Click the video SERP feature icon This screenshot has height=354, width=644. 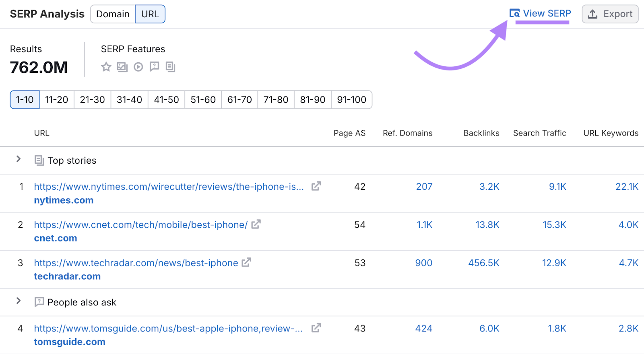point(138,67)
